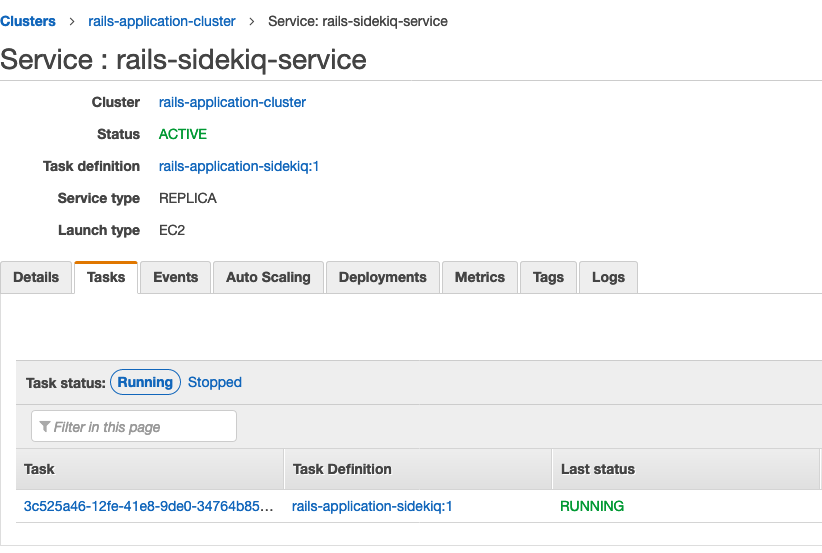Open the Tags tab

coord(548,277)
